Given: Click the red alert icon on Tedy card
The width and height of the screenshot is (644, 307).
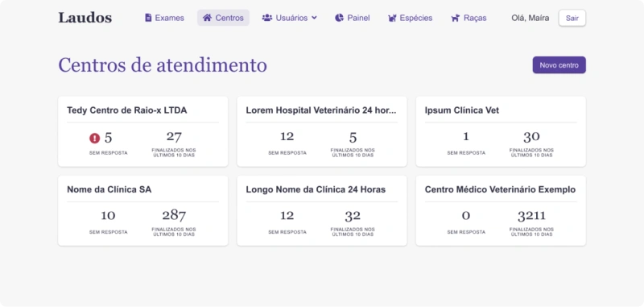Looking at the screenshot, I should 95,139.
